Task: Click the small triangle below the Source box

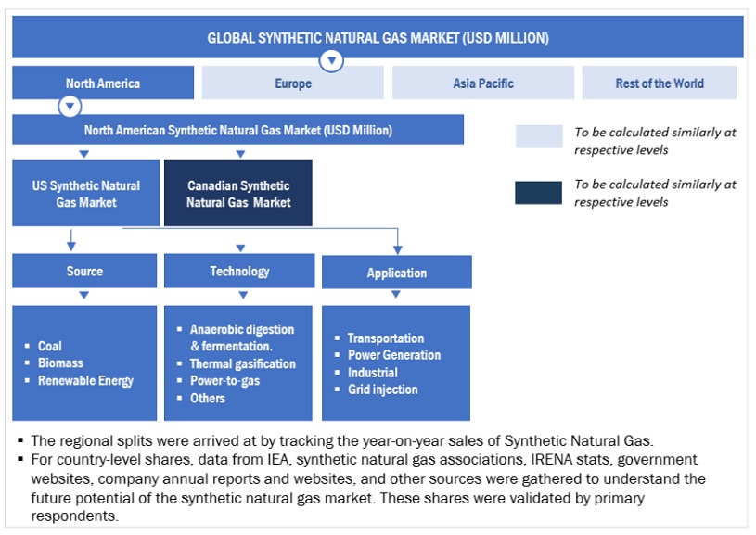Action: coord(84,295)
